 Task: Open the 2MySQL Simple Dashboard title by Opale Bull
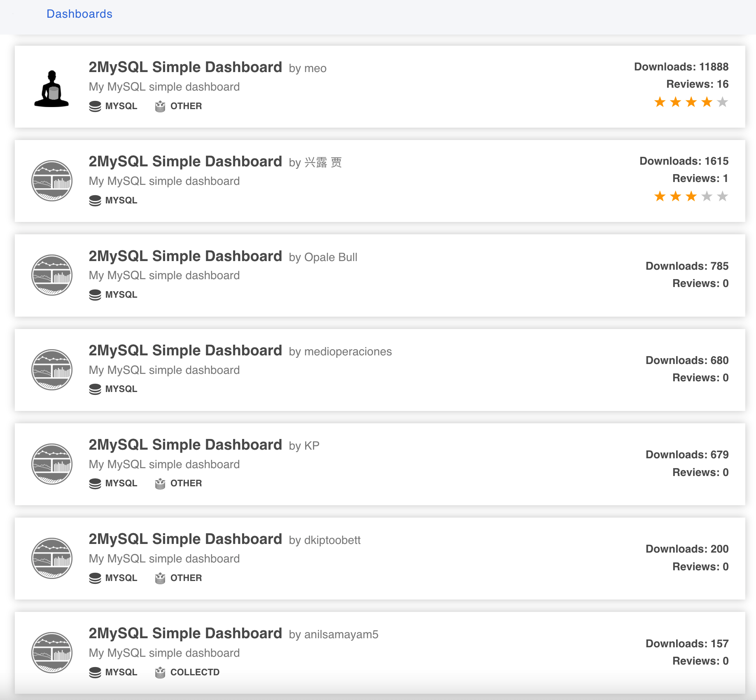[x=185, y=256]
